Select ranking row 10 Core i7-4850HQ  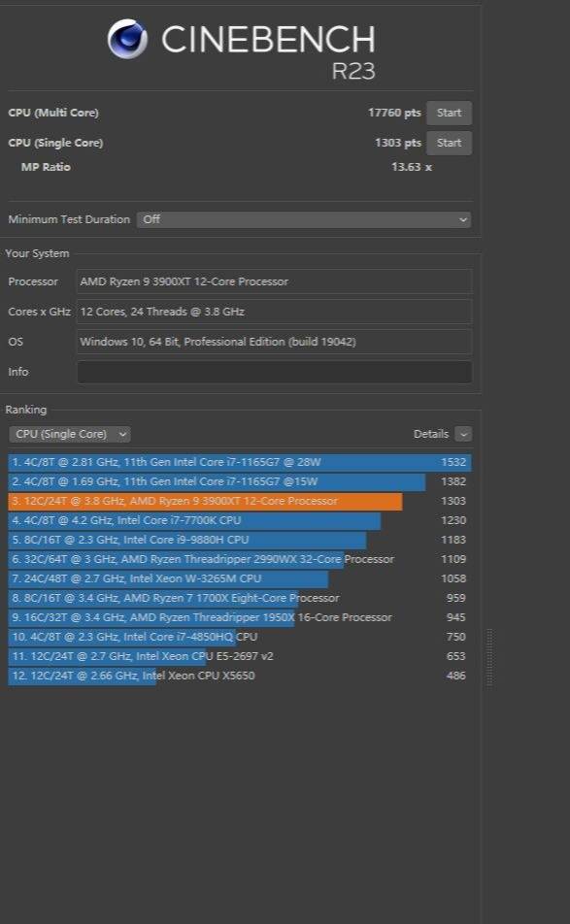pos(240,637)
